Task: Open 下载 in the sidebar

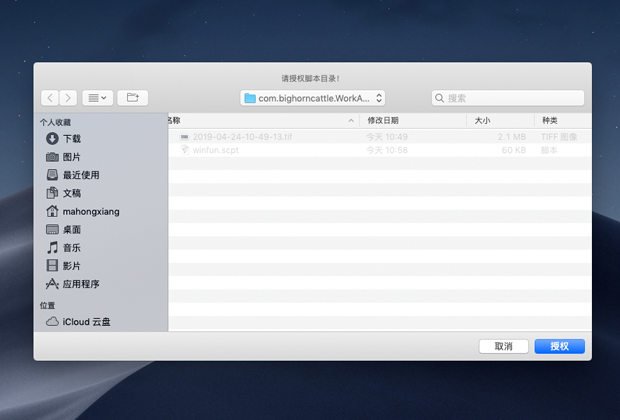Action: [x=72, y=139]
